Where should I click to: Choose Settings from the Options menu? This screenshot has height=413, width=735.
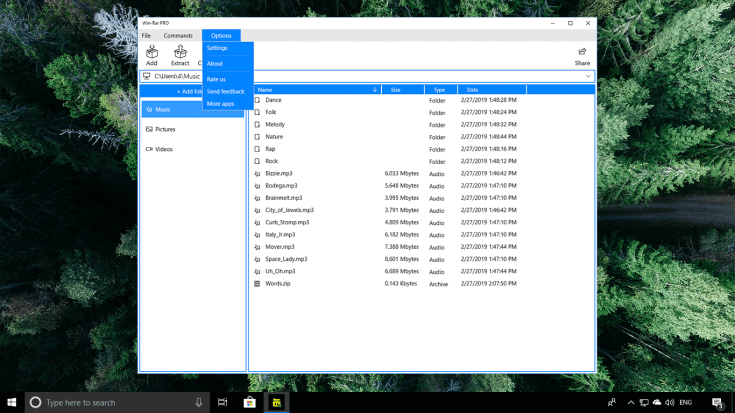pos(217,48)
